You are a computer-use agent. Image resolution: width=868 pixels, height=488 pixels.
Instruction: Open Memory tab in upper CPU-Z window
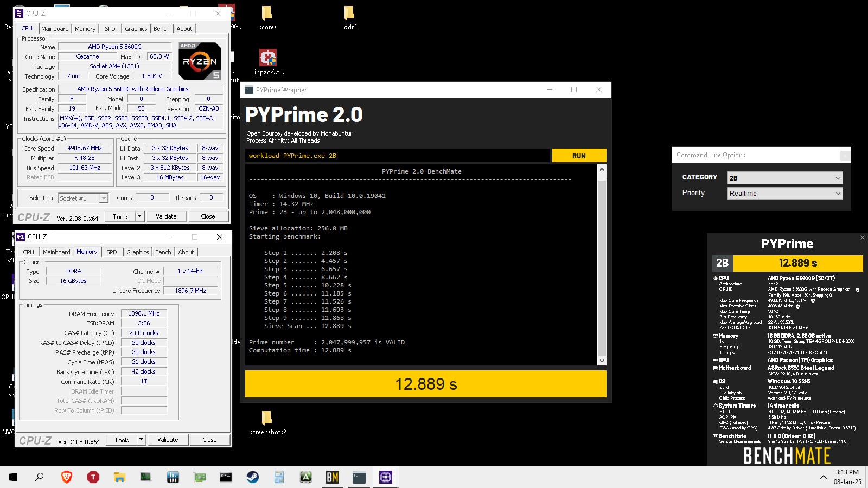pyautogui.click(x=85, y=29)
